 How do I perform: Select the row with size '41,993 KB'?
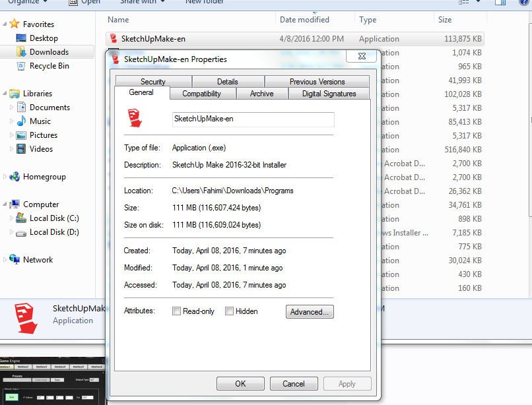431,80
